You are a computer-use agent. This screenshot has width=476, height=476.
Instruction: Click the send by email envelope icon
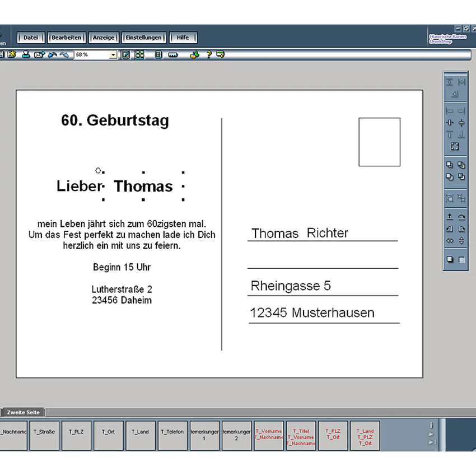click(x=39, y=55)
